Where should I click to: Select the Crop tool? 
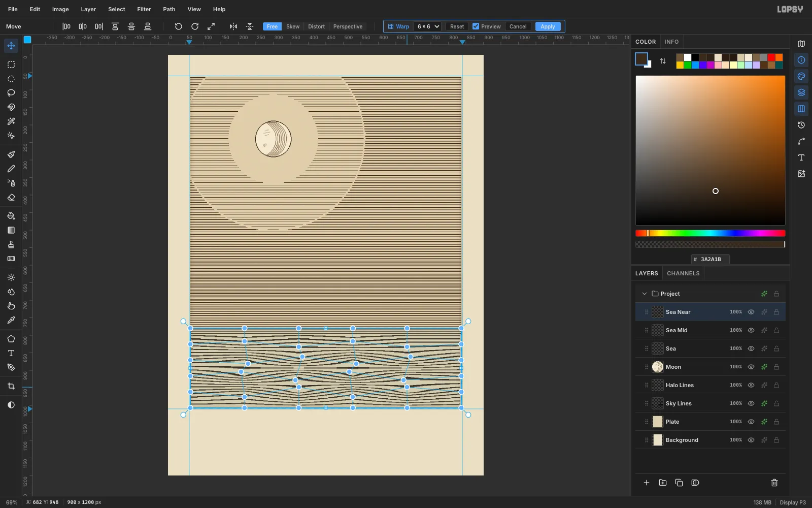coord(11,386)
